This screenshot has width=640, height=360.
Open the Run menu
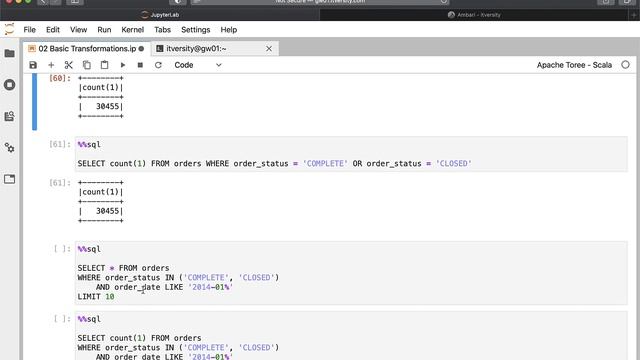[x=104, y=30]
